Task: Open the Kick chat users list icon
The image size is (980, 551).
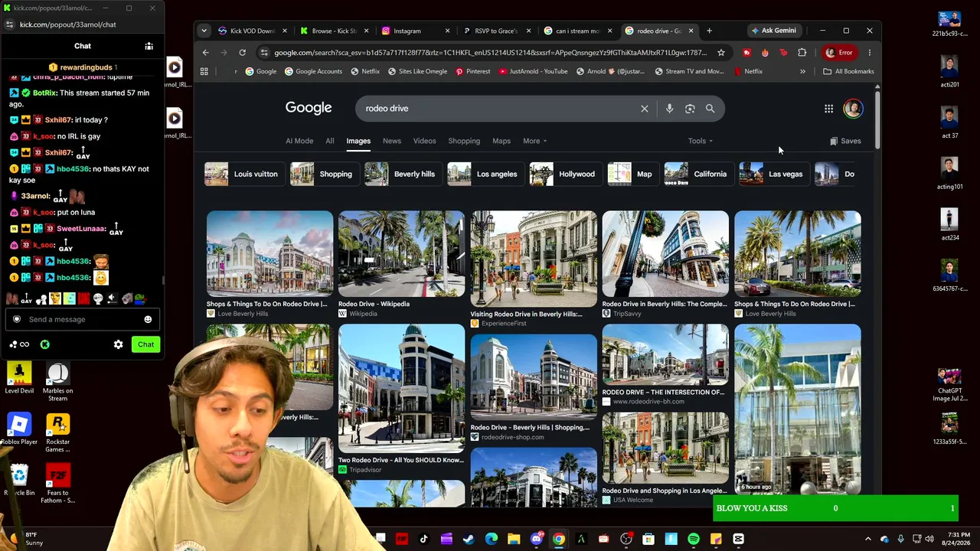Action: 149,46
